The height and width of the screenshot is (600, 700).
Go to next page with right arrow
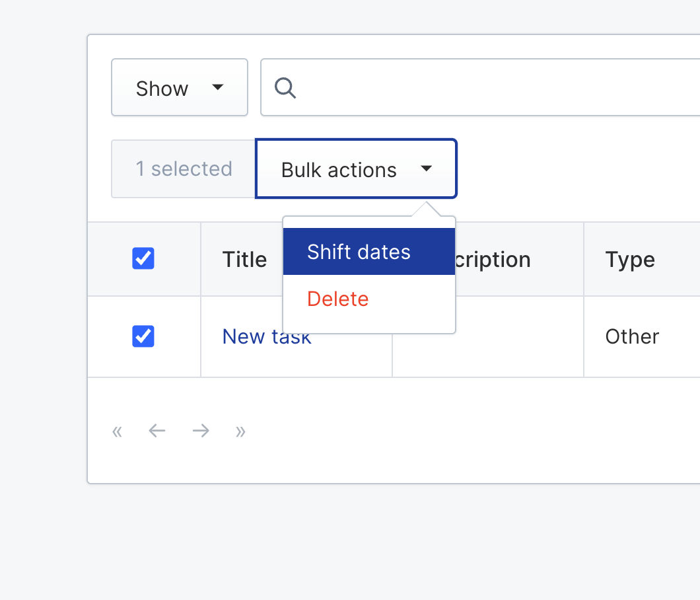coord(201,431)
